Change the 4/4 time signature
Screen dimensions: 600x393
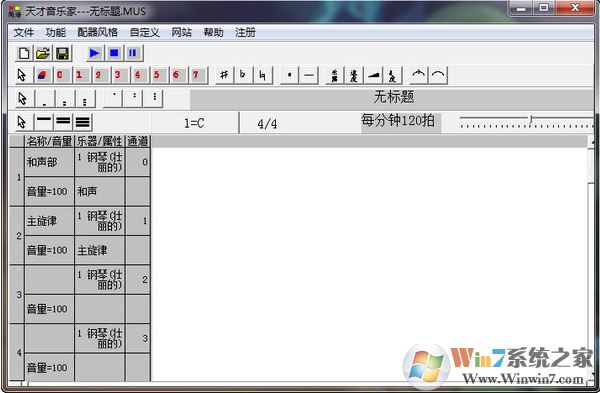[x=267, y=123]
